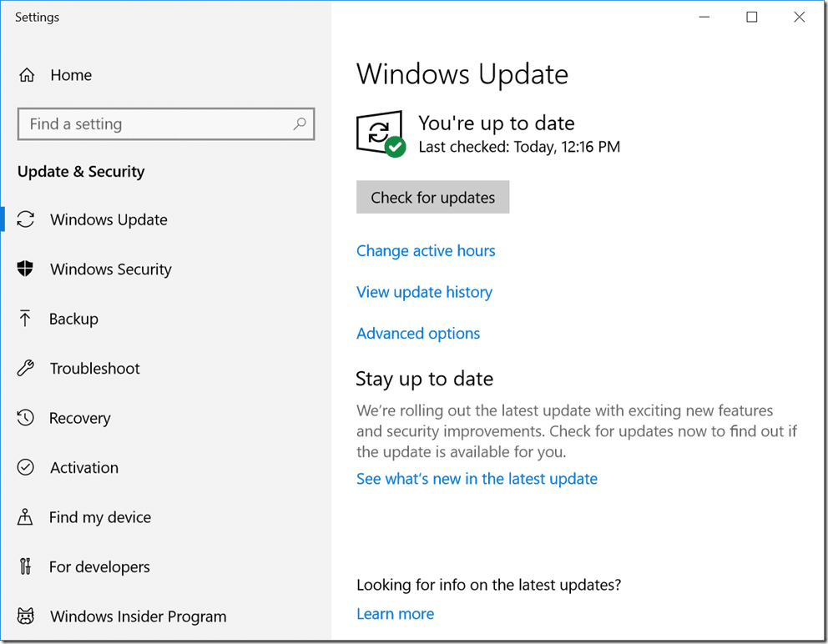
Task: Open the Windows Security section
Action: pos(111,269)
